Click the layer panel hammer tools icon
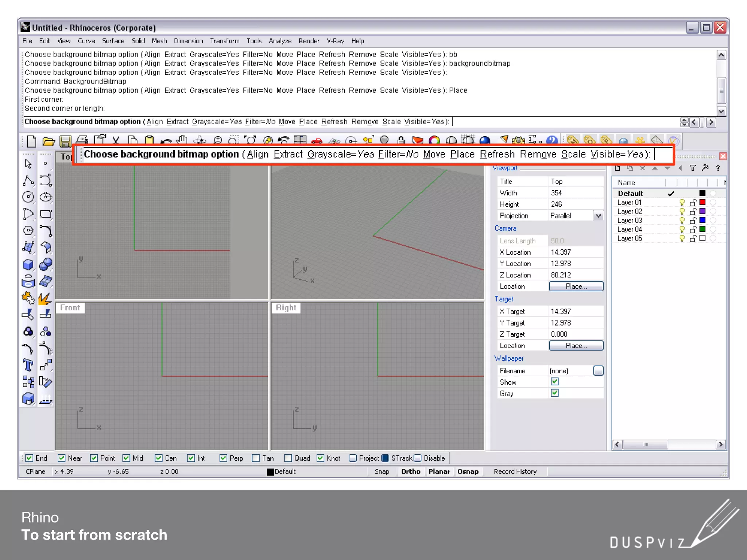Image resolution: width=747 pixels, height=560 pixels. (705, 168)
